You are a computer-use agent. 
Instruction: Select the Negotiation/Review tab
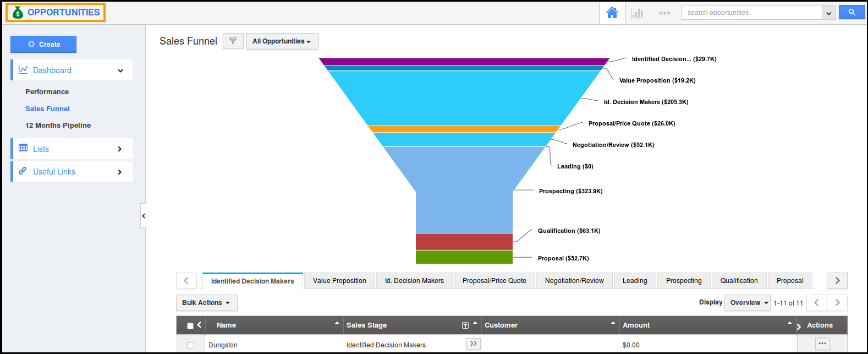[x=574, y=281]
